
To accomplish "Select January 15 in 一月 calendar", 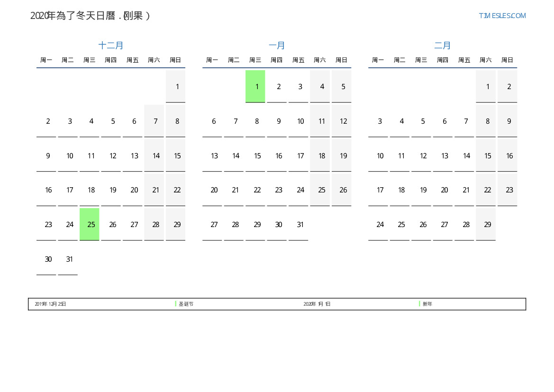I will tap(257, 155).
